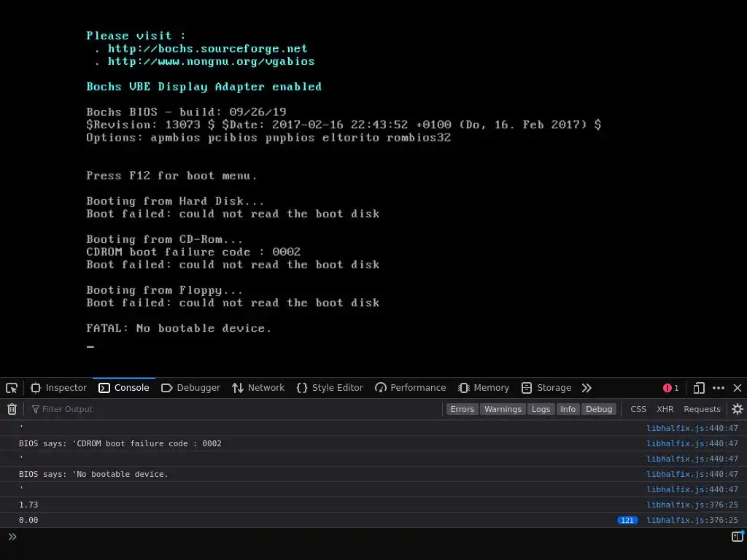Open the Inspector tab
The width and height of the screenshot is (747, 560).
(x=58, y=388)
